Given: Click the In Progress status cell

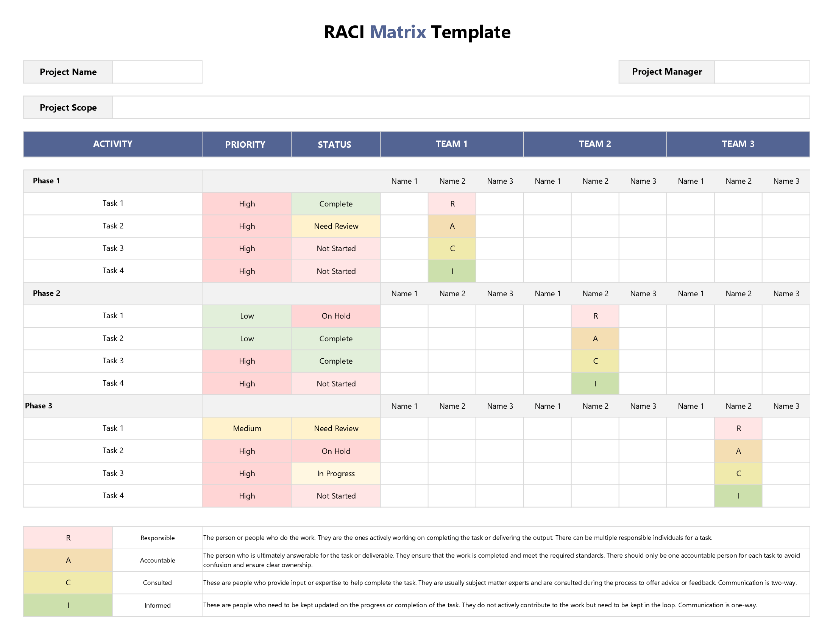Looking at the screenshot, I should pos(335,474).
